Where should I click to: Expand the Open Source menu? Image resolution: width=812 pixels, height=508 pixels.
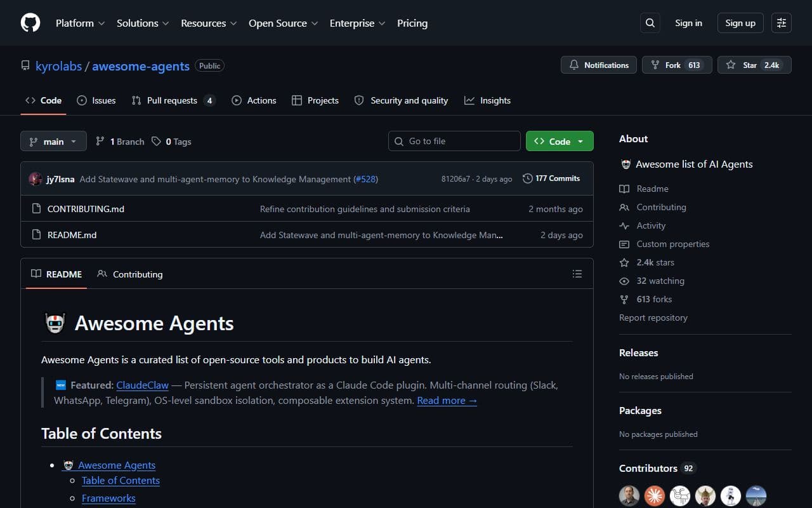[284, 23]
